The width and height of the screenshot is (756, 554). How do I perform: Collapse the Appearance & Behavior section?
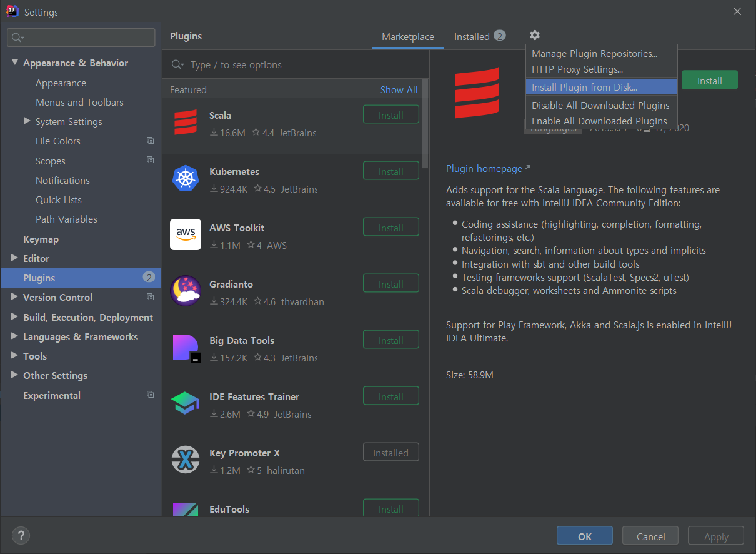point(15,63)
